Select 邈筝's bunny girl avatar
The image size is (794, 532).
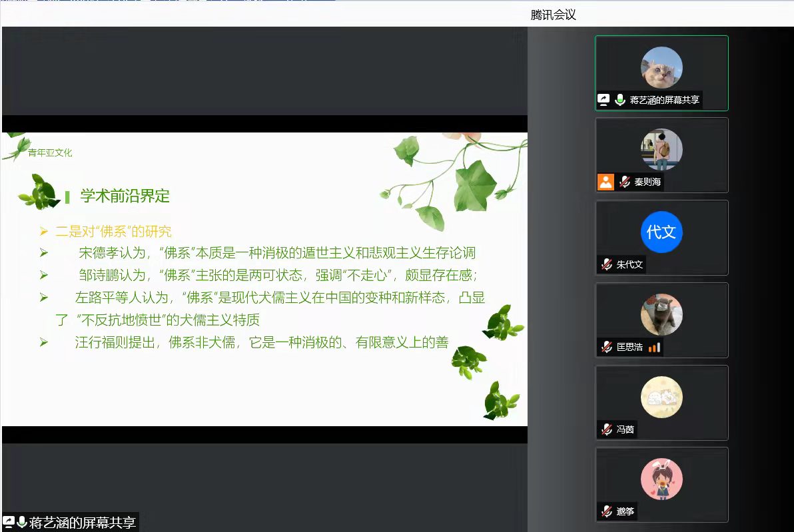coord(661,479)
